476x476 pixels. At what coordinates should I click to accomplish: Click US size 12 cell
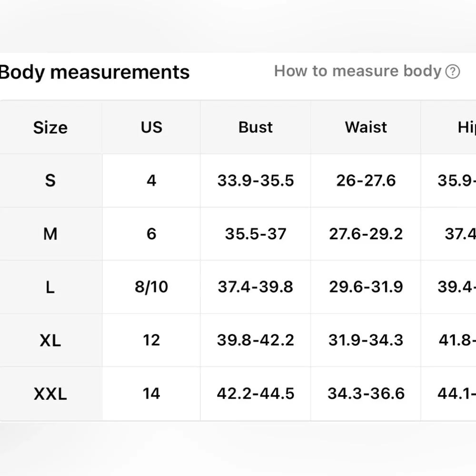151,340
